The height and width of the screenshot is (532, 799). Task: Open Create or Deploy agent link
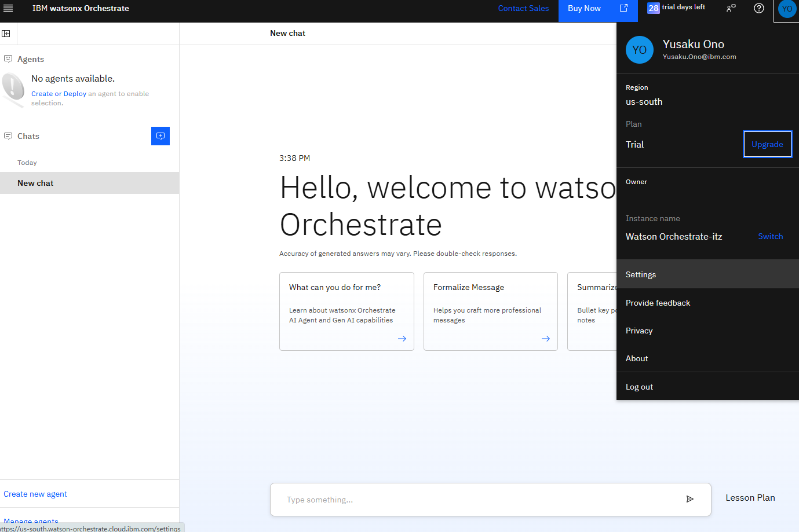pos(59,94)
